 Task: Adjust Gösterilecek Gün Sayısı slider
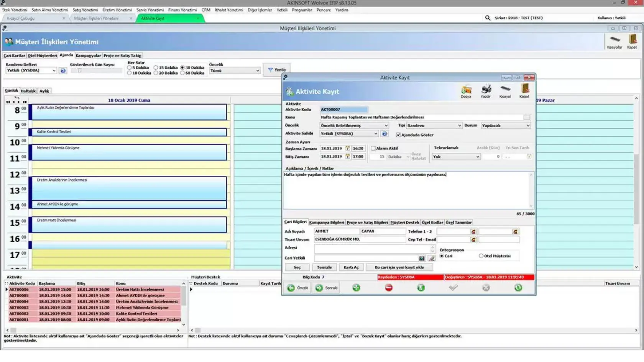coord(79,70)
